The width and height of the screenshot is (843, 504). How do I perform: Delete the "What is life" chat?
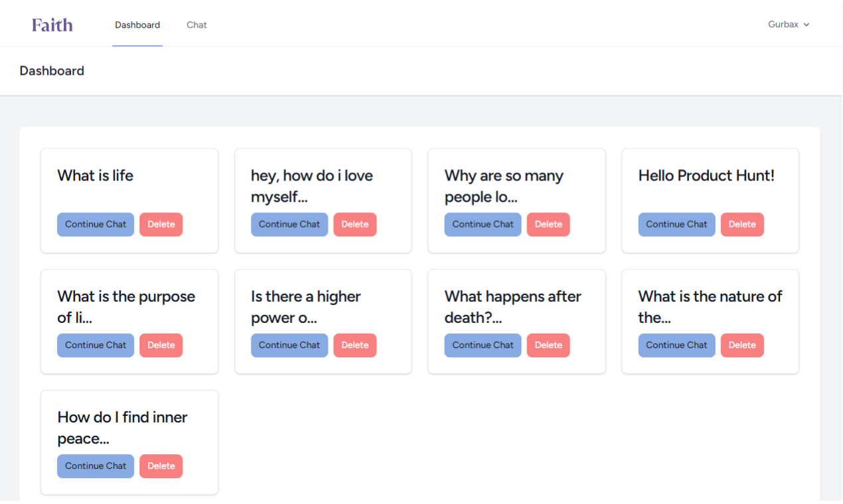161,224
